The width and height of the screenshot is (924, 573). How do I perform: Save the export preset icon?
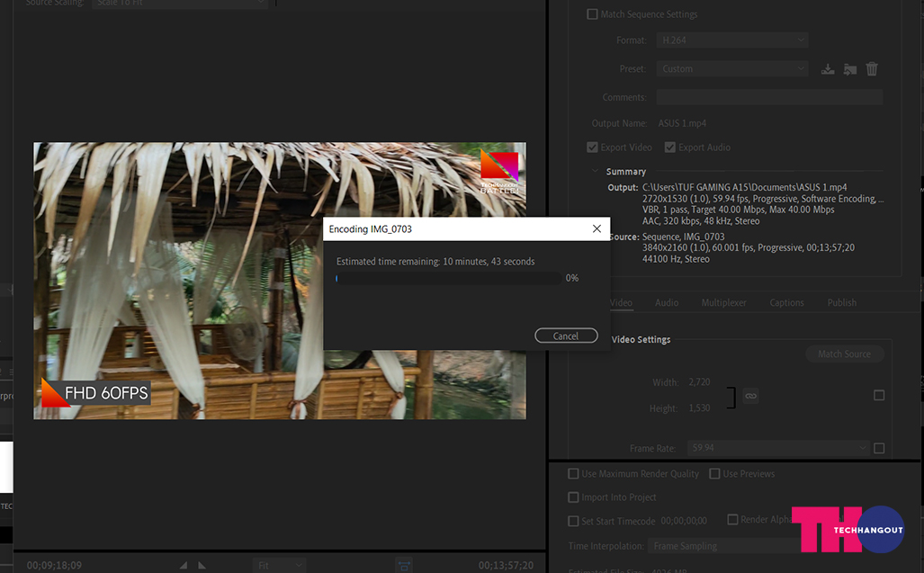[x=828, y=69]
